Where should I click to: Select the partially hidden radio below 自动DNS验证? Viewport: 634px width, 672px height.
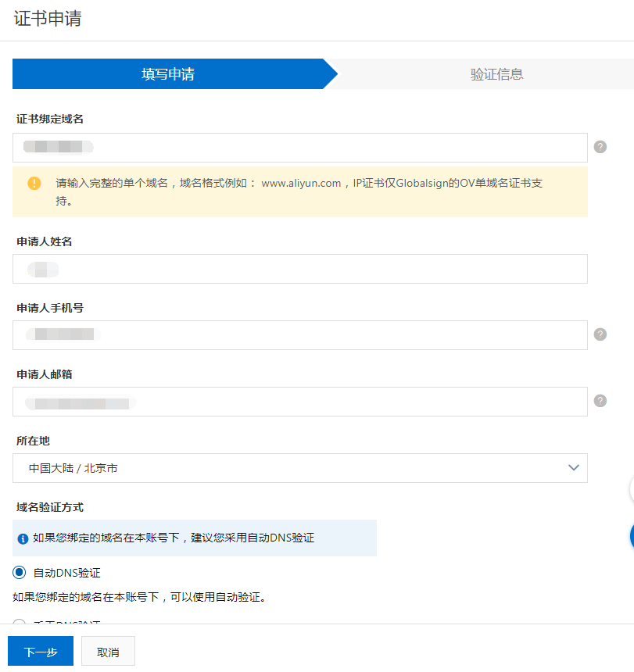click(x=20, y=622)
